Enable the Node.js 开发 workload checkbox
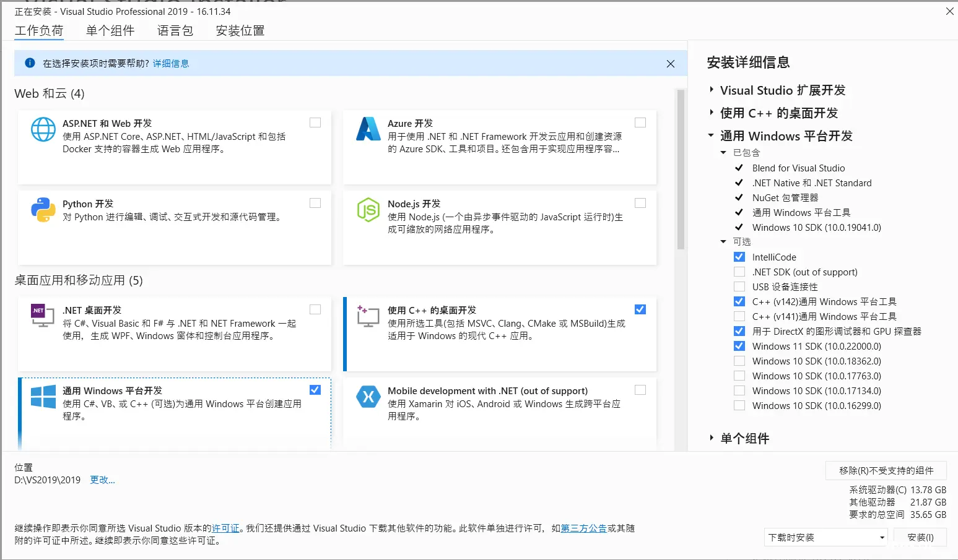Screen dimensions: 958x560 640,203
